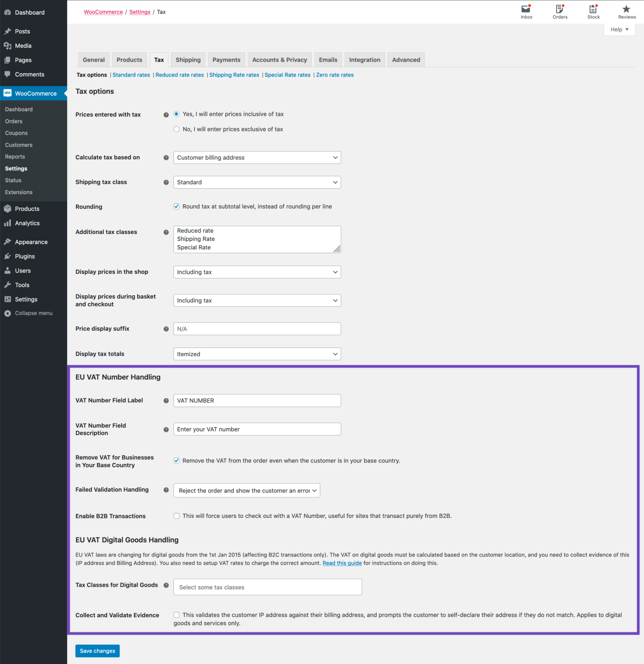Screen dimensions: 644x664
Task: Open the Failed Validation Handling dropdown
Action: coord(246,490)
